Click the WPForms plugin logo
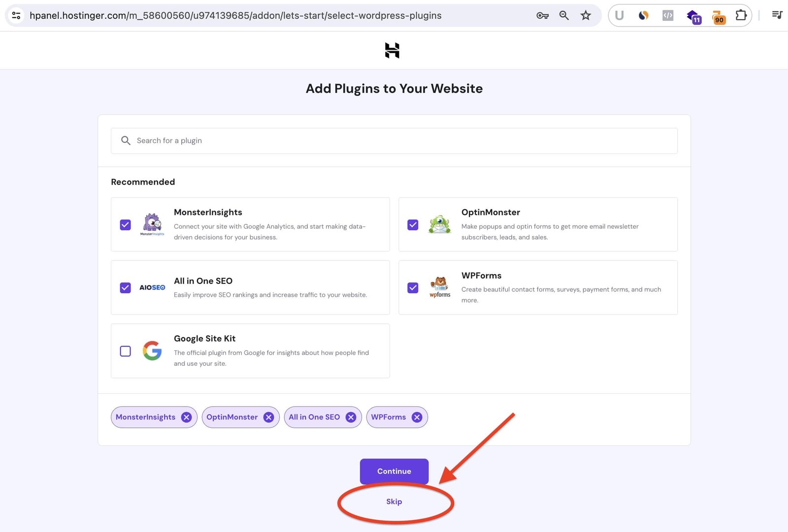The width and height of the screenshot is (788, 532). tap(440, 287)
